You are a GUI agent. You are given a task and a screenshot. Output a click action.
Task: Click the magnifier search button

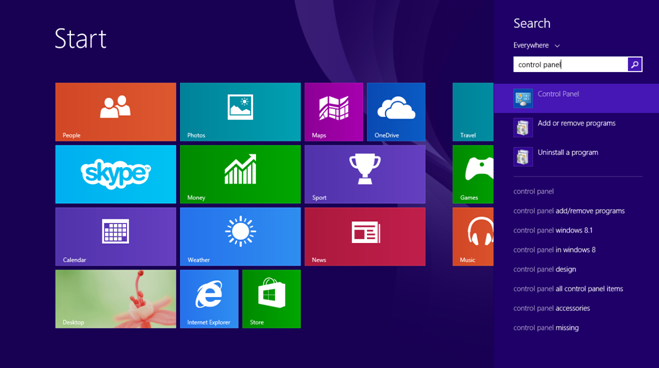[635, 64]
